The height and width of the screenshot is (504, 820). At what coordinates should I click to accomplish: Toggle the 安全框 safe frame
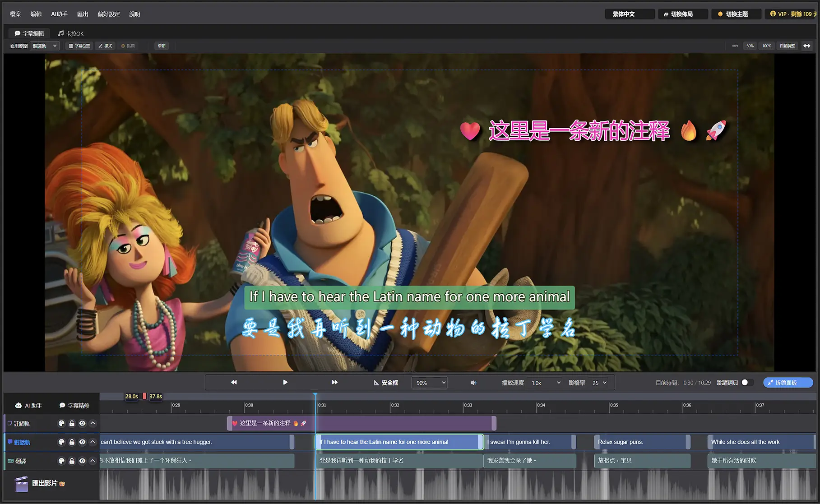coord(386,383)
